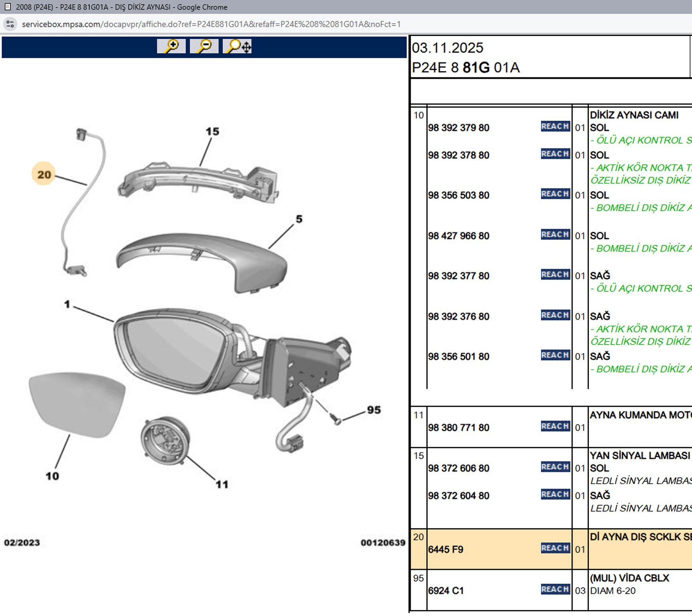Select highlighted callout 20 on diagram

tap(44, 174)
